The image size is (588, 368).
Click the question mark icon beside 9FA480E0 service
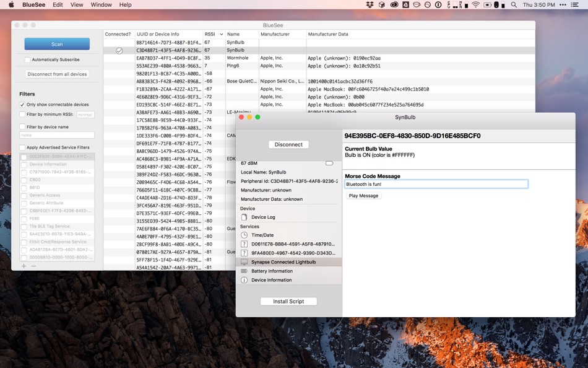point(244,253)
